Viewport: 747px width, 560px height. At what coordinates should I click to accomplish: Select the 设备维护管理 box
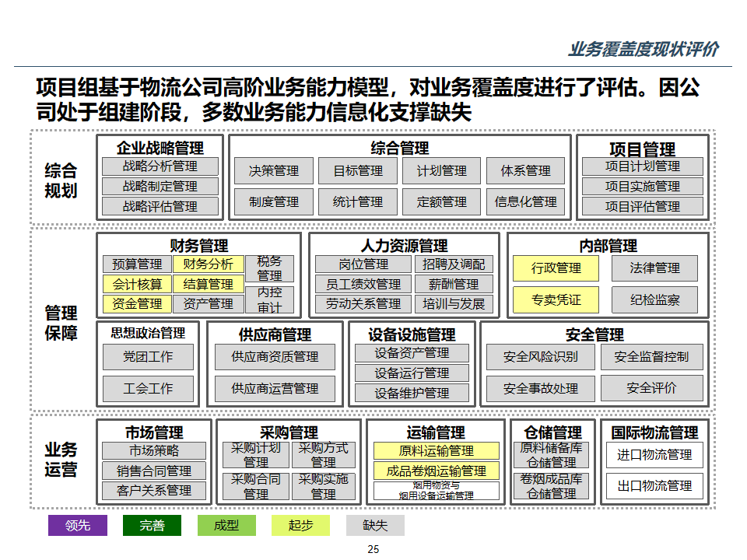pos(412,393)
